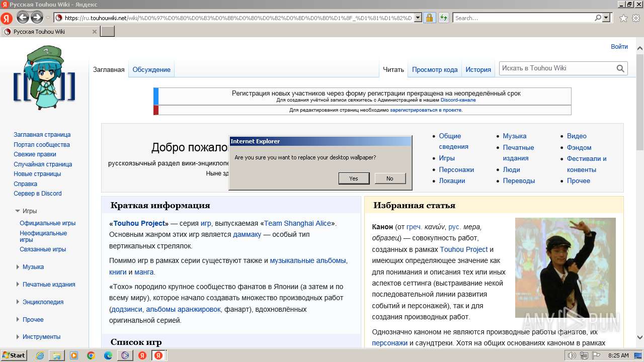Click the purple play-arrow app in taskbar

(x=125, y=355)
